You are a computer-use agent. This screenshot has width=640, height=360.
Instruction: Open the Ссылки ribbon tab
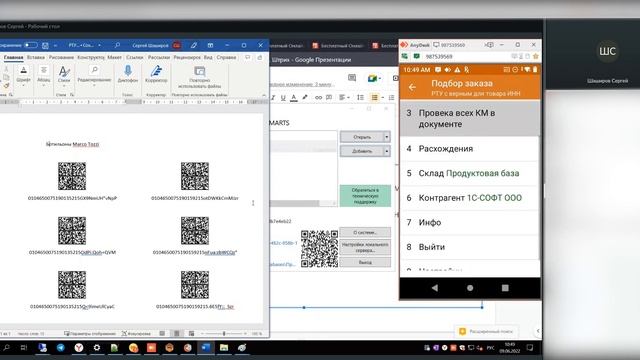135,58
